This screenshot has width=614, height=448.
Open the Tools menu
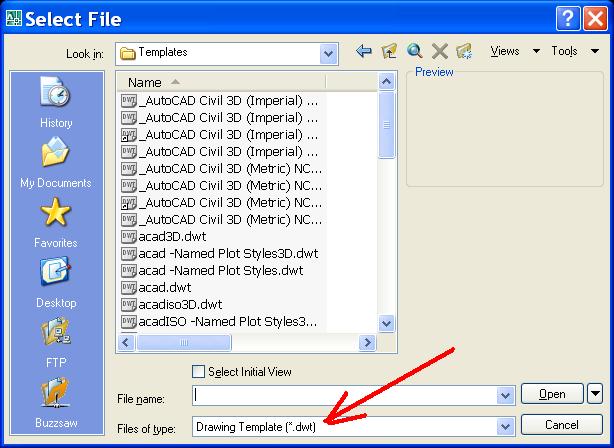[x=575, y=51]
